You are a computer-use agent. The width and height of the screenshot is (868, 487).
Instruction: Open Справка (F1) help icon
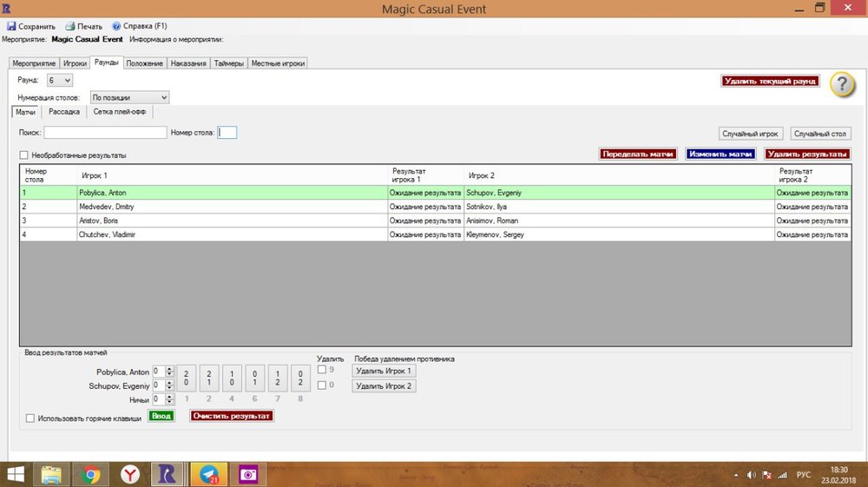coord(116,26)
